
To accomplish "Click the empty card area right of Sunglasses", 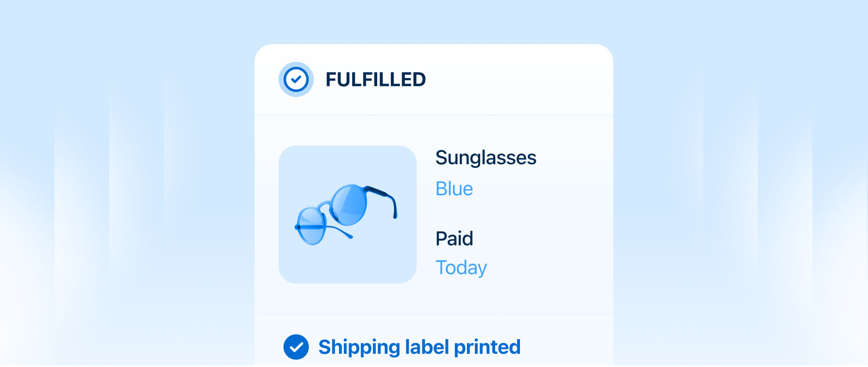I will click(573, 158).
